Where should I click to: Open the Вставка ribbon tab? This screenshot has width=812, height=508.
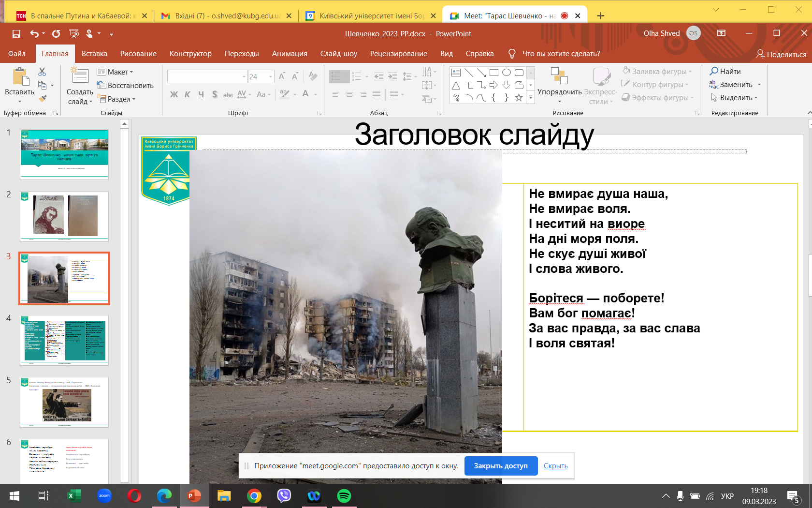(94, 54)
